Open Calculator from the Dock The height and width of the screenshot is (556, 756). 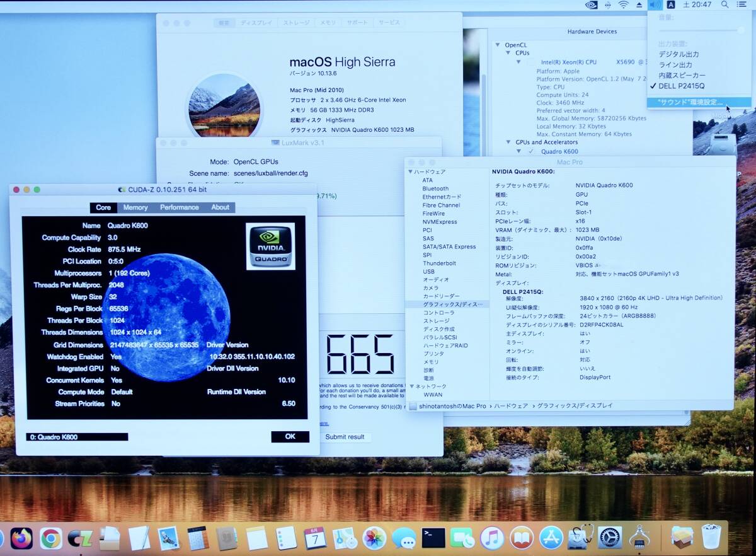pos(197,538)
